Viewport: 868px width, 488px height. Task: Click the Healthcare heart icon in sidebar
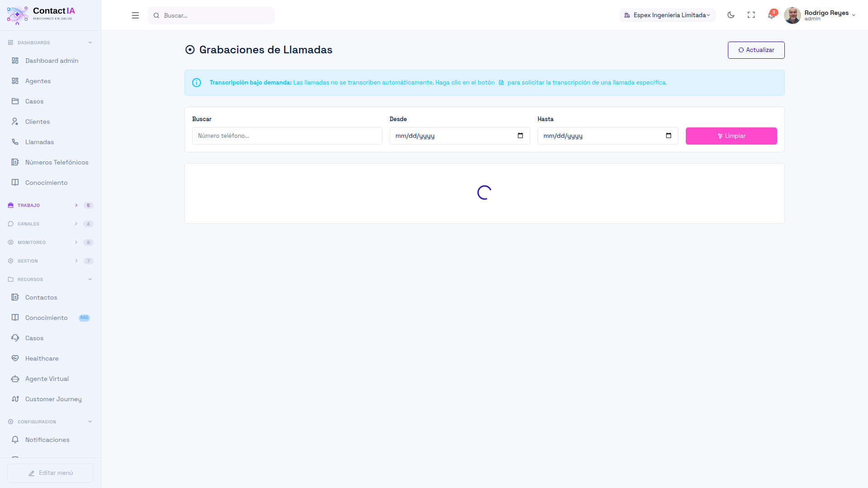pos(15,358)
